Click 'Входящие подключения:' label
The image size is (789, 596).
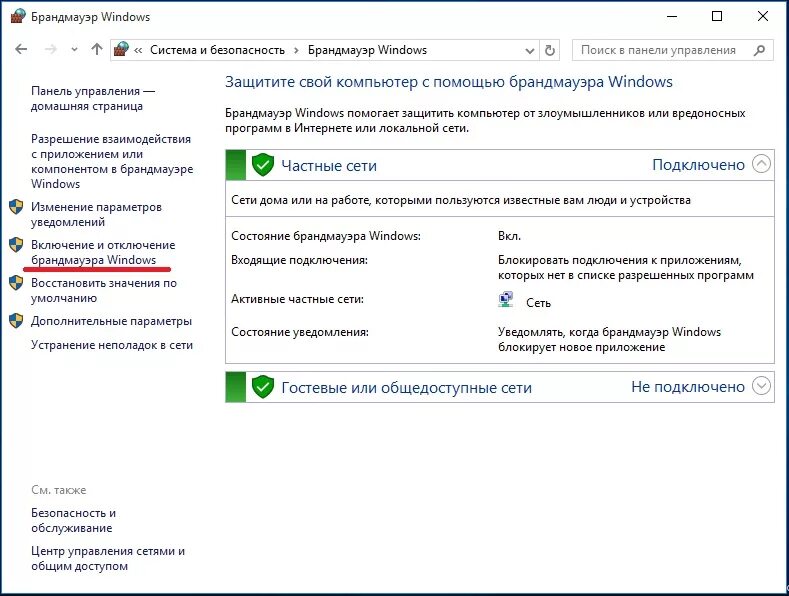pyautogui.click(x=299, y=260)
